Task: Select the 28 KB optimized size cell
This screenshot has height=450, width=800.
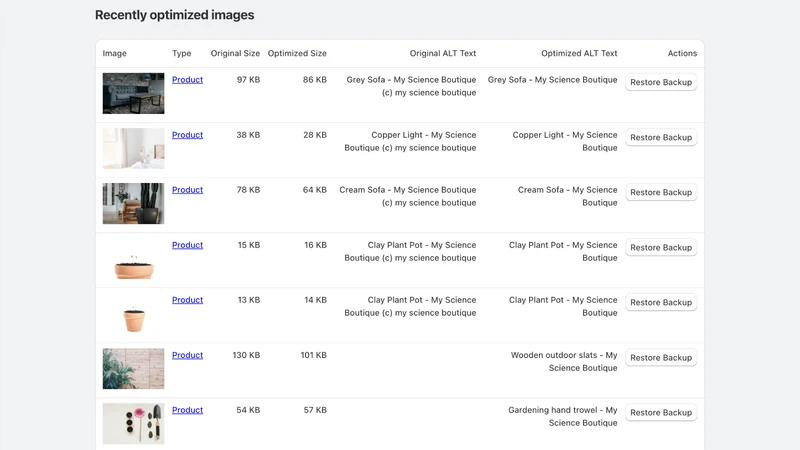Action: [x=315, y=135]
